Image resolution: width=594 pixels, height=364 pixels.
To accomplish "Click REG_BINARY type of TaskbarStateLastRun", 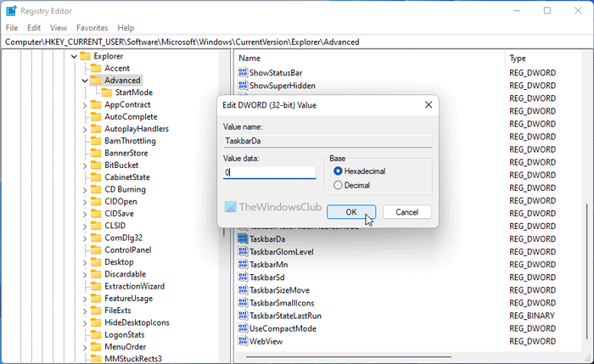I will [532, 316].
